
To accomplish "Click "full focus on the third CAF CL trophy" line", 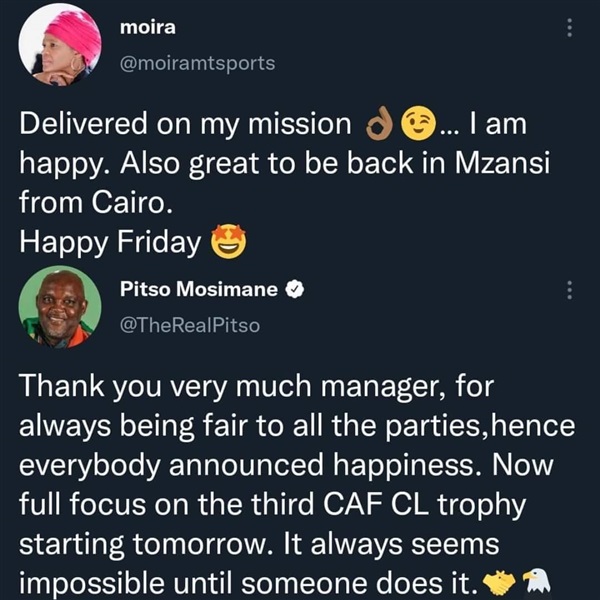I will point(273,505).
